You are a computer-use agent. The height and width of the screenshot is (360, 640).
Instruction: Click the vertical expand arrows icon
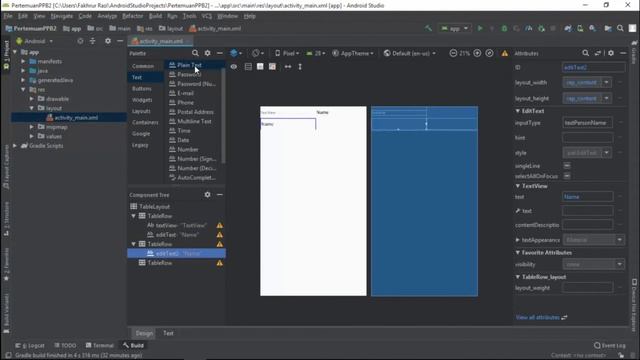(x=300, y=67)
